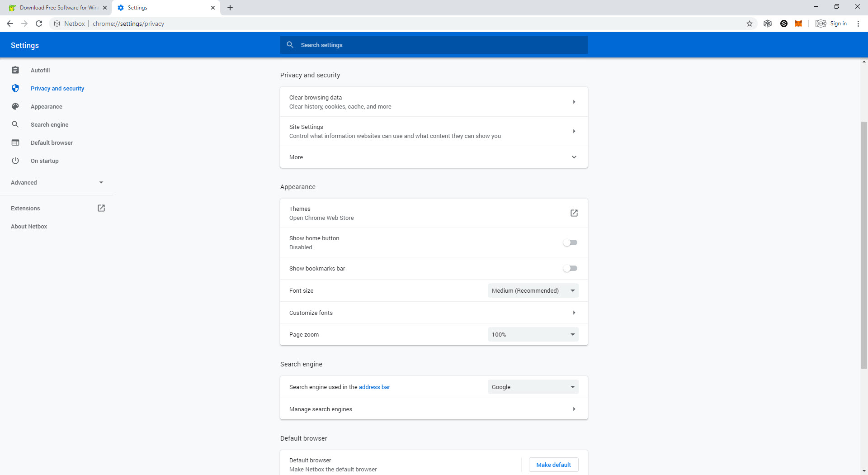Enable the Show home button toggle
The height and width of the screenshot is (475, 868).
coord(570,242)
